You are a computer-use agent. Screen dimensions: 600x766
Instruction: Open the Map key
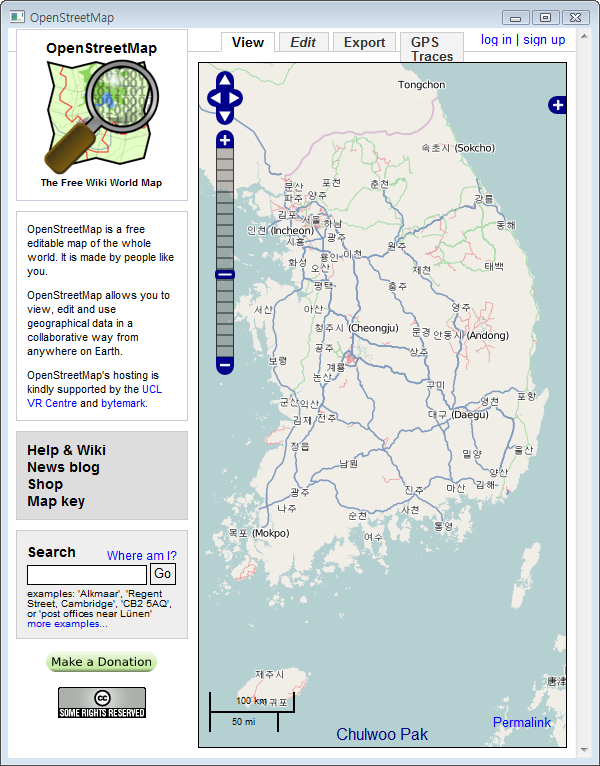[x=56, y=501]
